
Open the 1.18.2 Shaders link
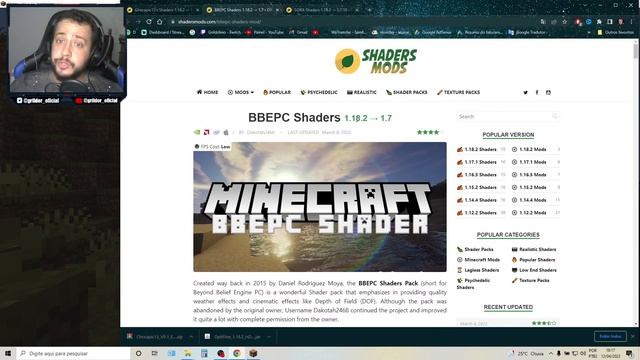point(480,149)
